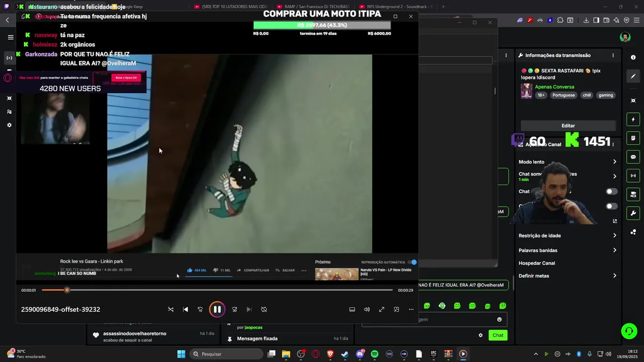Open settings gear in left sidebar
Screen dimensions: 644x362
click(9, 125)
